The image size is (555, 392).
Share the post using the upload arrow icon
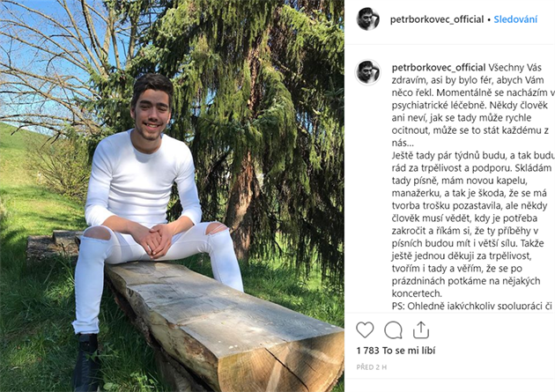pyautogui.click(x=421, y=329)
